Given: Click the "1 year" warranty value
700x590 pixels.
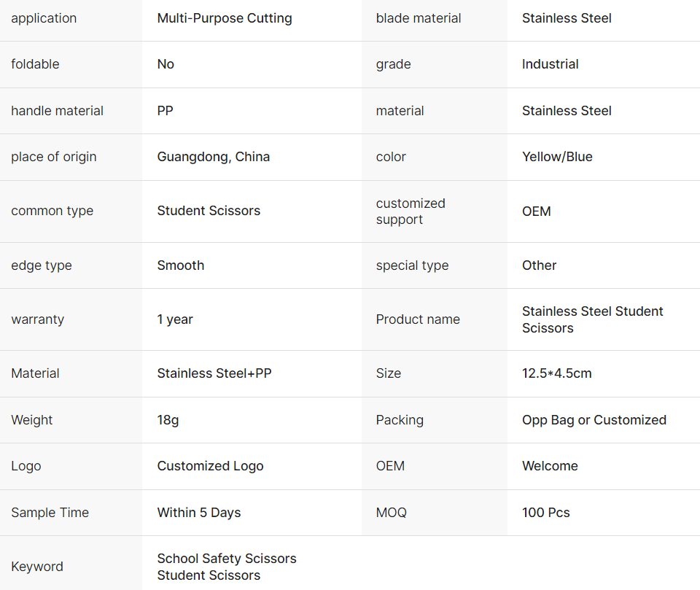Looking at the screenshot, I should 175,319.
